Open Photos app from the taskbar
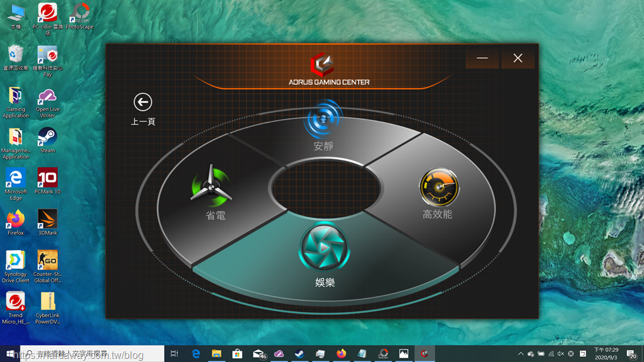644x362 pixels. (x=404, y=354)
